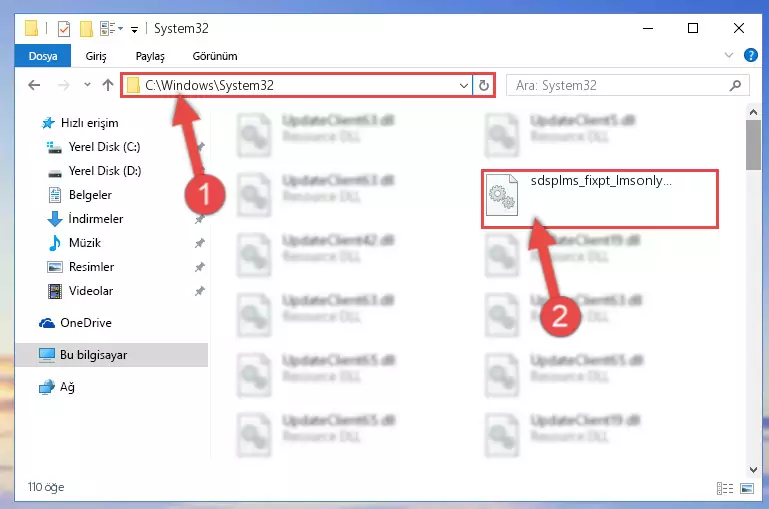Expand the address bar history dropdown
The width and height of the screenshot is (769, 509).
pyautogui.click(x=463, y=85)
